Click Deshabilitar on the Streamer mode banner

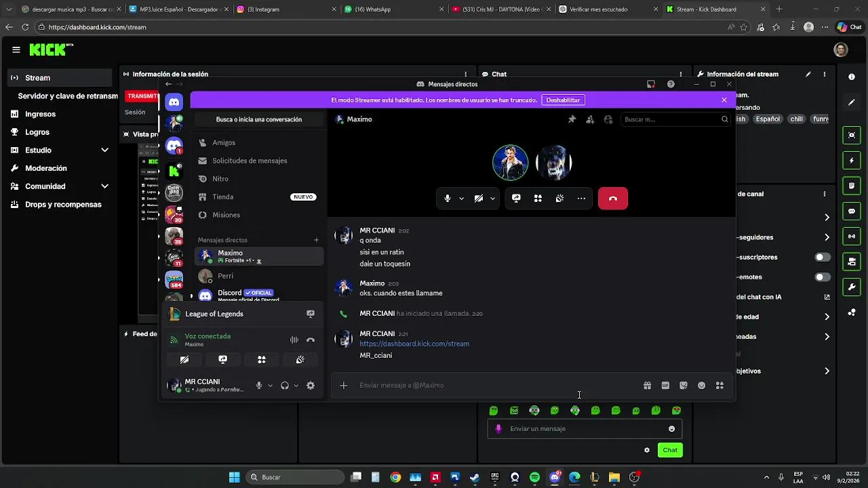pos(563,100)
